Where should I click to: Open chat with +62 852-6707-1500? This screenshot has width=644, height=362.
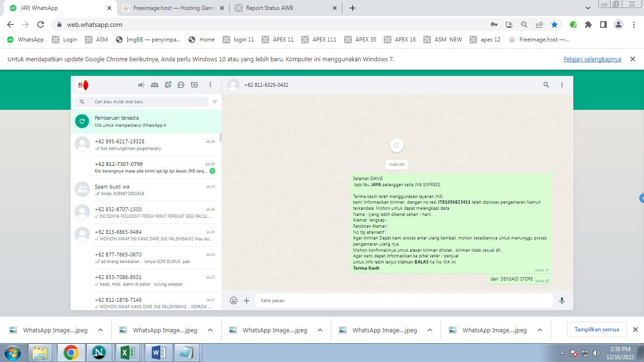tap(146, 213)
